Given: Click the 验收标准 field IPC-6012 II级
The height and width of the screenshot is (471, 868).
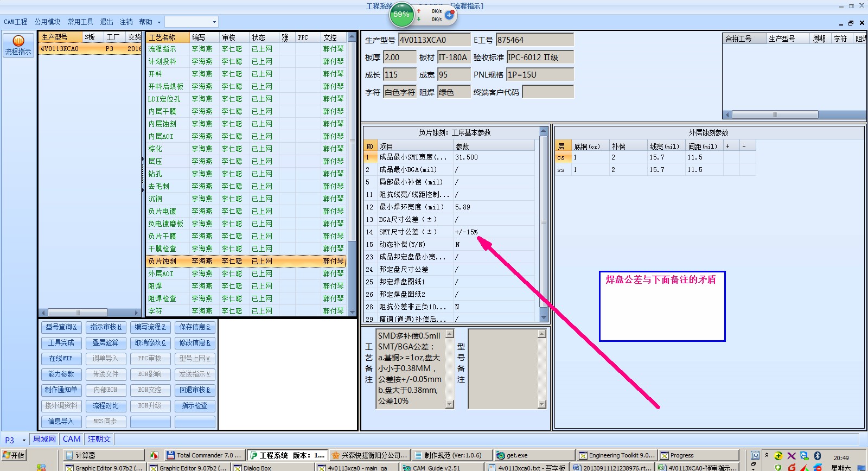Looking at the screenshot, I should point(540,58).
